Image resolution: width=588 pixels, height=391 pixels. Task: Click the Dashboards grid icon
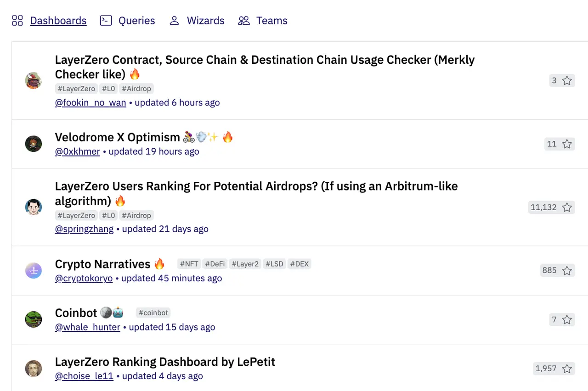point(17,20)
